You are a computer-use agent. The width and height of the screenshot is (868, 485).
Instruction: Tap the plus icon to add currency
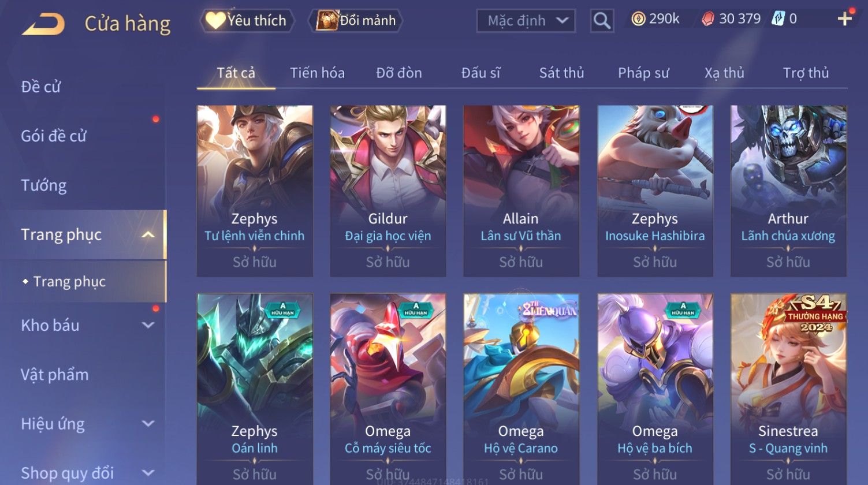pyautogui.click(x=845, y=19)
